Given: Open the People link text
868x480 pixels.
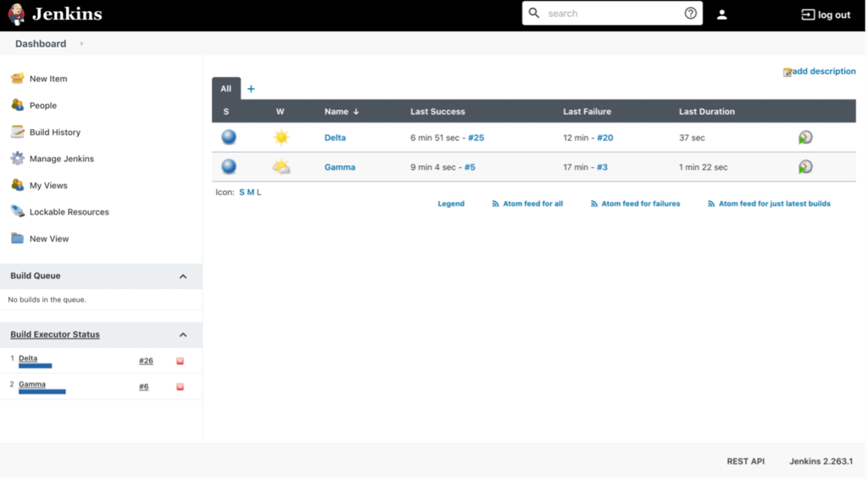Looking at the screenshot, I should point(43,105).
